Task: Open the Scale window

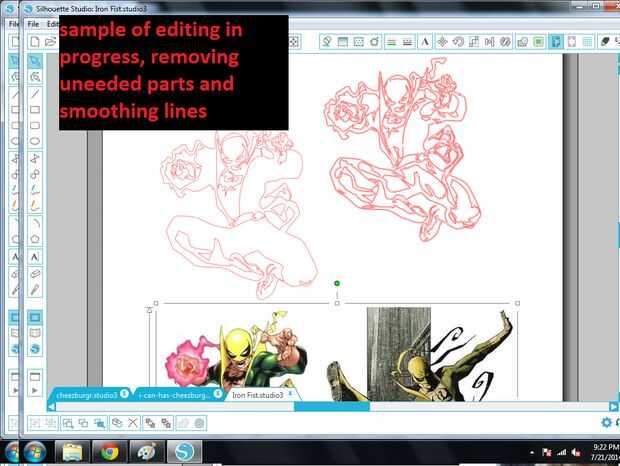Action: (x=474, y=42)
